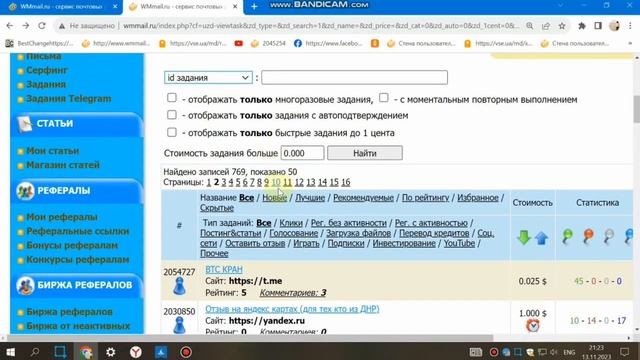Click the gray pin statistics icon
Viewport: 640px width, 360px height.
click(609, 237)
